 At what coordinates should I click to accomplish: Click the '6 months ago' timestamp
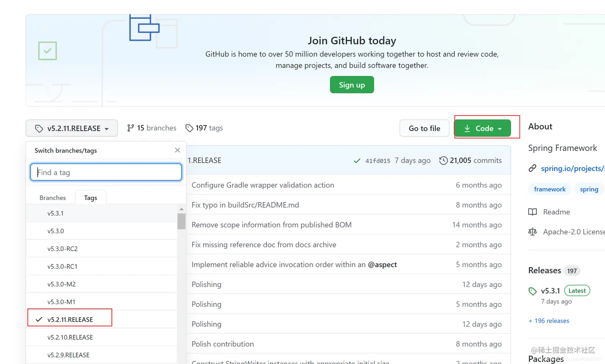click(x=479, y=185)
